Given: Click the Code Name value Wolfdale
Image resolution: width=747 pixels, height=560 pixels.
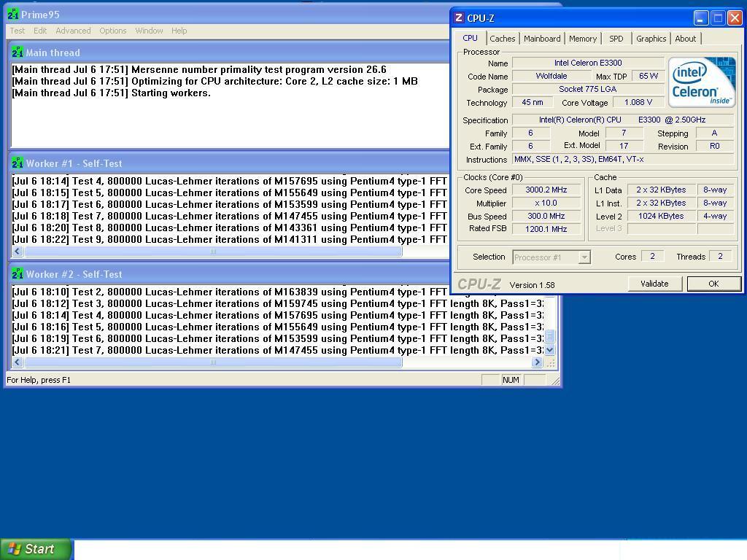Looking at the screenshot, I should [551, 76].
